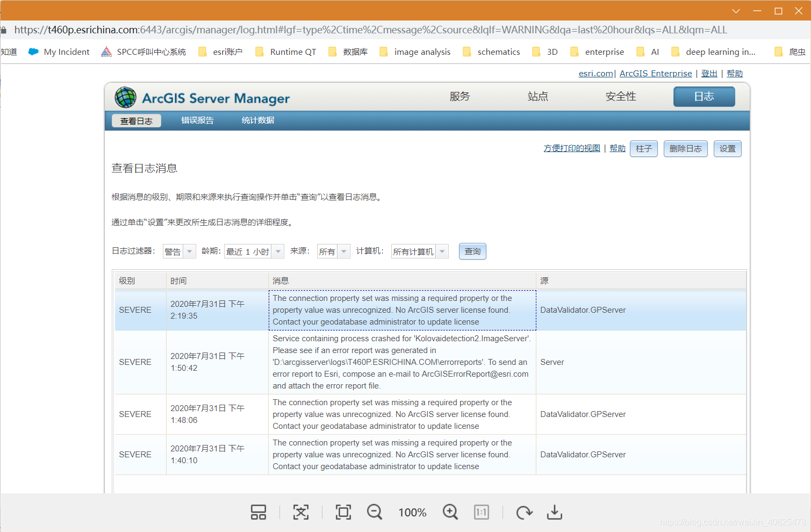Open the schematics bookmark folder
This screenshot has height=532, width=811.
(491, 52)
